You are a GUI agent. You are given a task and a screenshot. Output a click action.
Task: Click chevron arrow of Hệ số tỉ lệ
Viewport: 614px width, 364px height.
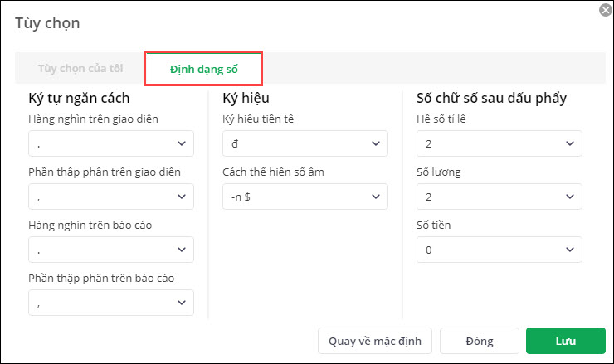click(x=570, y=143)
